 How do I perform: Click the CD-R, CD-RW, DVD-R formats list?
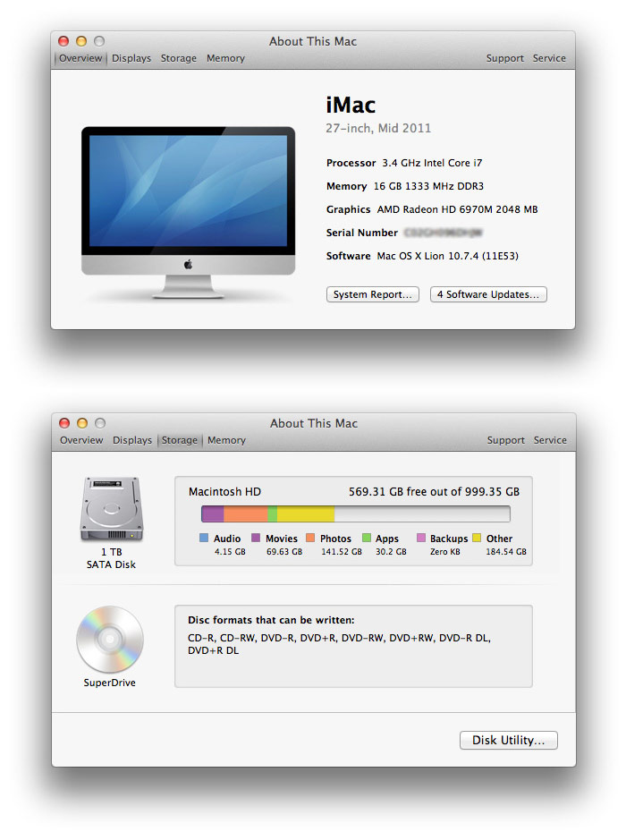pyautogui.click(x=339, y=644)
